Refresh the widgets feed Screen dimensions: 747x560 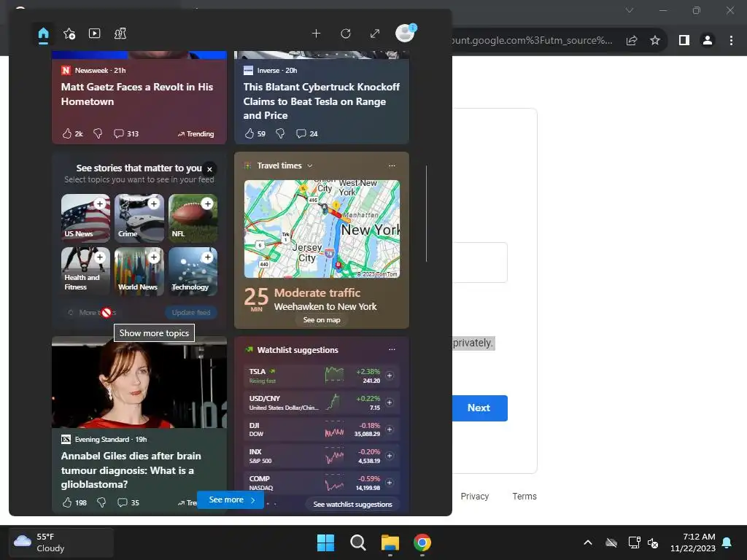click(346, 34)
